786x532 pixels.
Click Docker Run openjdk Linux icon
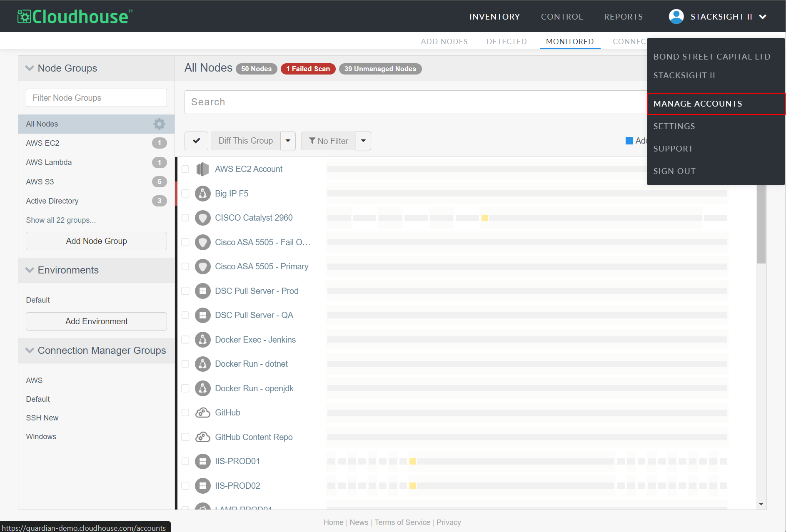point(202,388)
